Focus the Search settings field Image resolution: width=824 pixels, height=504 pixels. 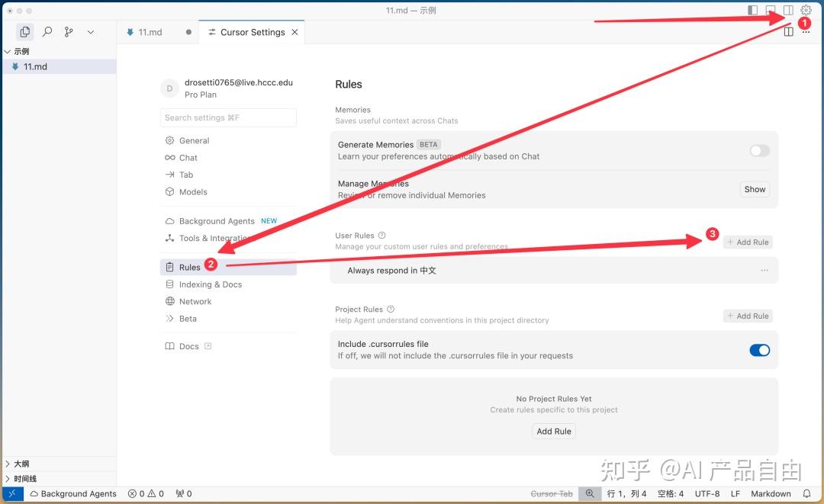coord(228,117)
